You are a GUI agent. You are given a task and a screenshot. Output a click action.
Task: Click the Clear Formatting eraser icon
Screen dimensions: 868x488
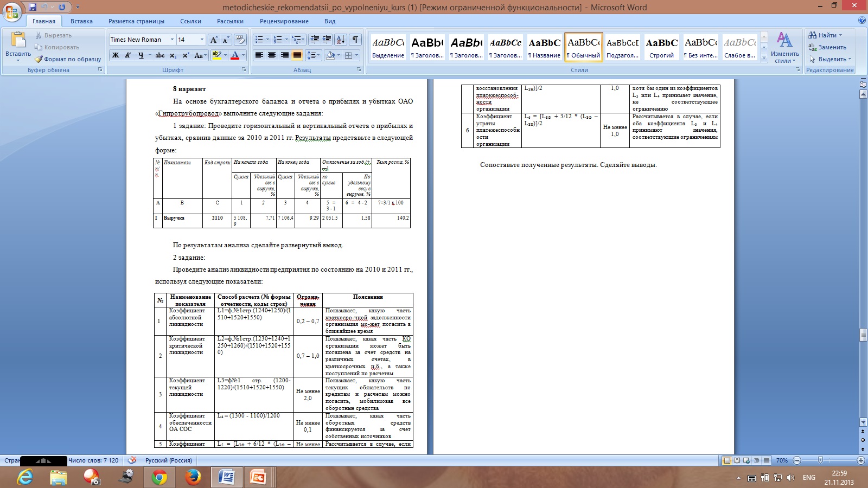click(x=240, y=40)
